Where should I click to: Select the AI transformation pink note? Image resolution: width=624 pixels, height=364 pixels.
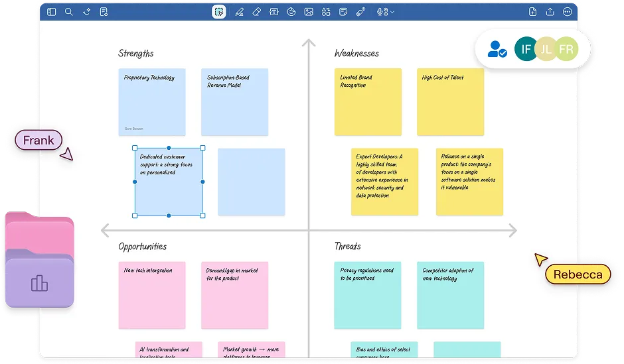tap(169, 349)
